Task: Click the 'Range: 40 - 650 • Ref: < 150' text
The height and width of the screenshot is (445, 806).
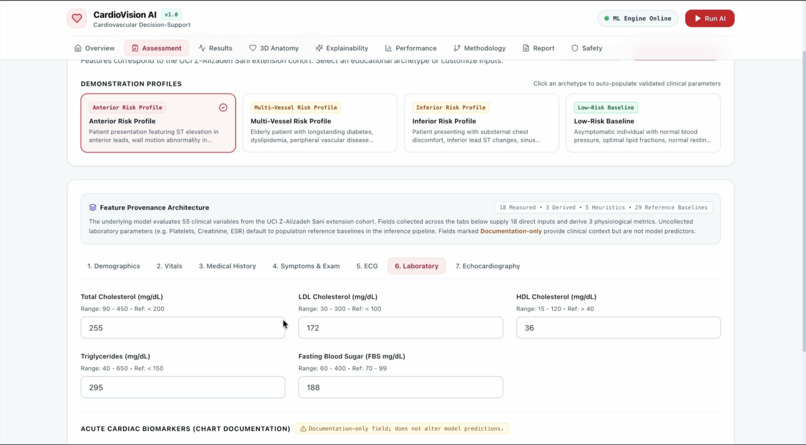Action: pos(122,368)
